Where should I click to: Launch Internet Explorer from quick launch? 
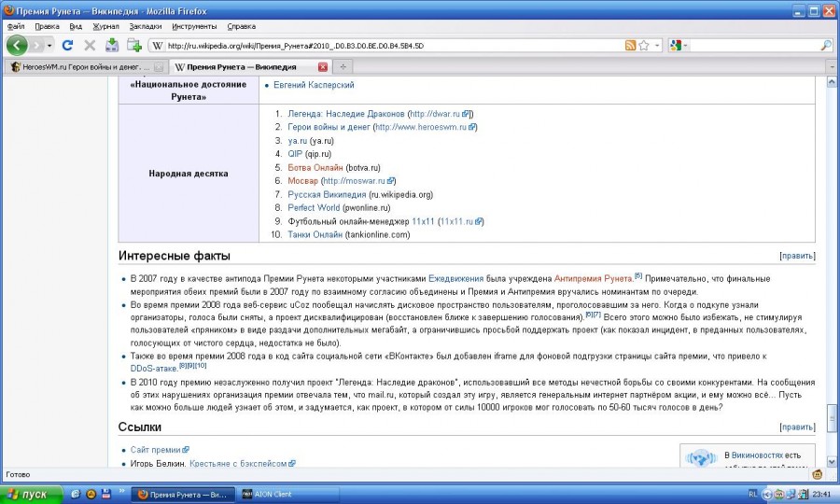76,495
